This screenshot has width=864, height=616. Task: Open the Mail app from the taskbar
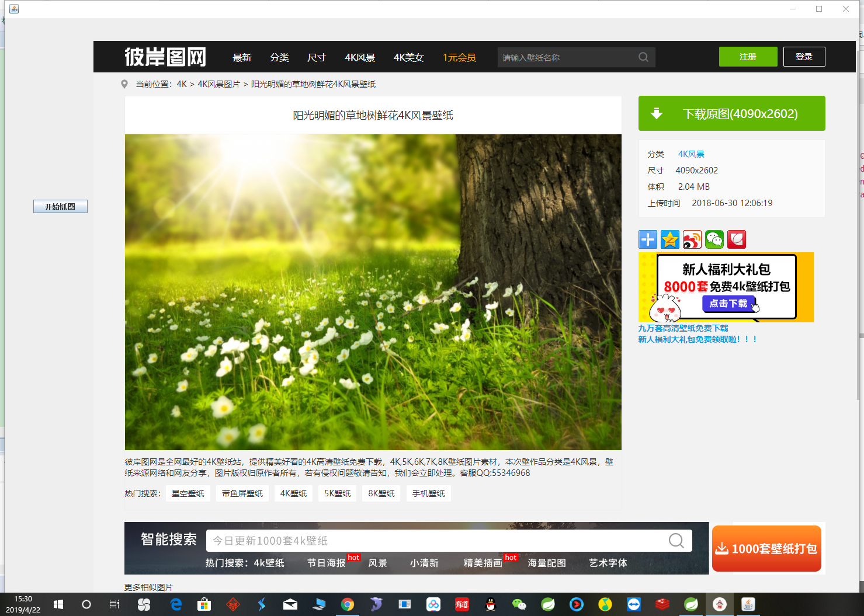coord(290,604)
